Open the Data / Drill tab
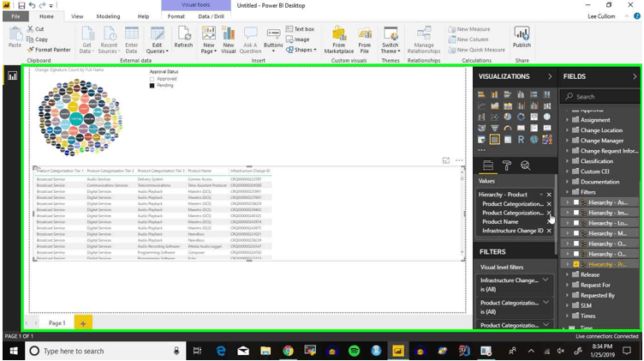Screen dimensions: 644x361 pos(212,16)
